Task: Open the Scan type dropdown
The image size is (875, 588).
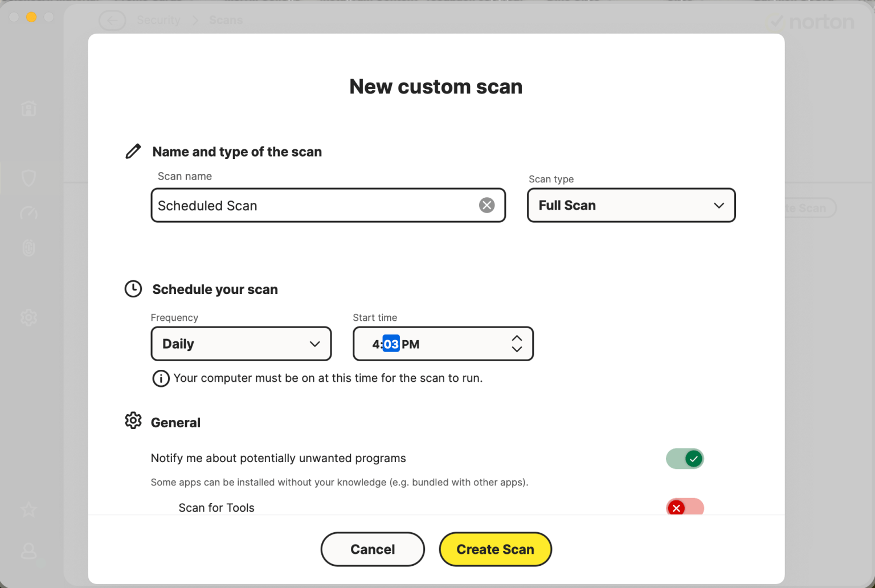Action: 631,205
